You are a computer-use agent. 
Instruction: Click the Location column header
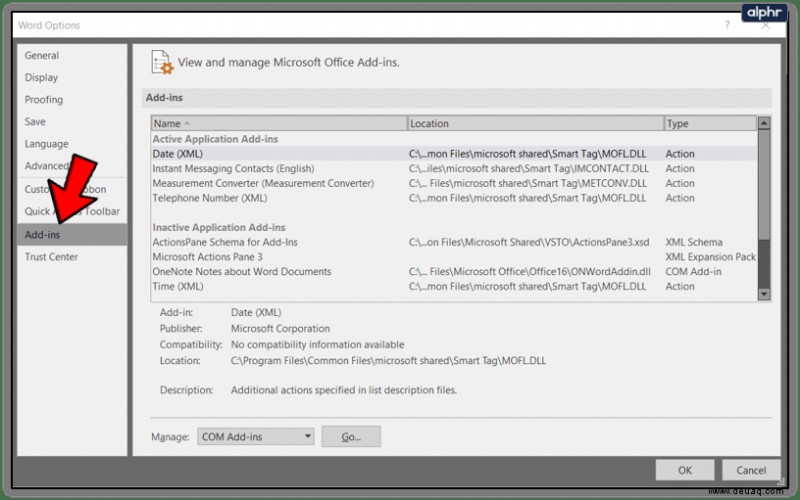click(x=536, y=123)
